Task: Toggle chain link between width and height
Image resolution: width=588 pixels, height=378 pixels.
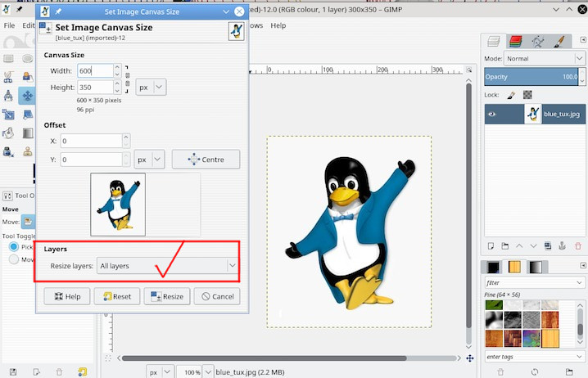Action: (128, 79)
